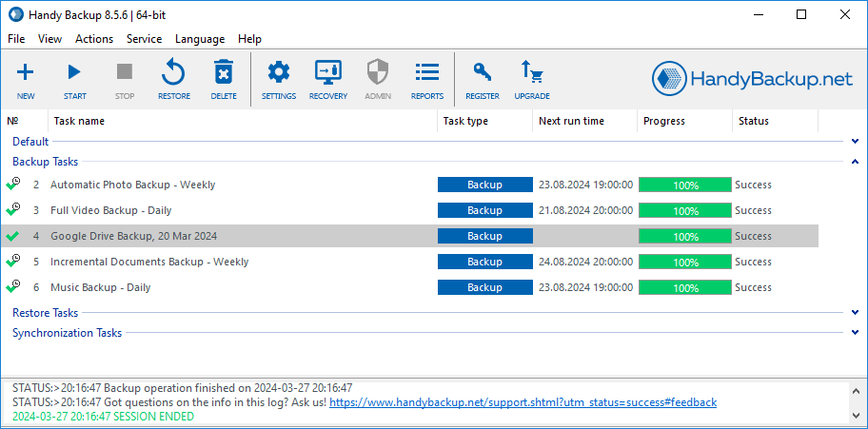Open Settings gear icon
This screenshot has width=868, height=429.
click(278, 73)
